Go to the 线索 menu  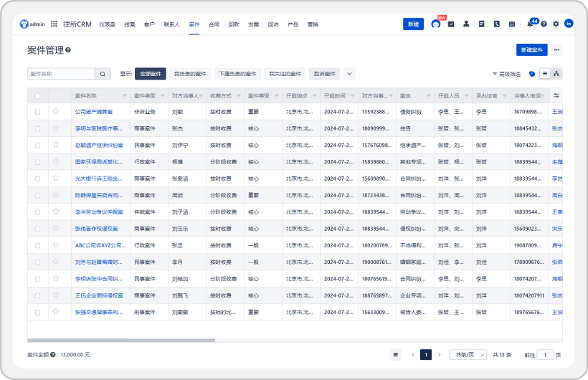[x=130, y=24]
